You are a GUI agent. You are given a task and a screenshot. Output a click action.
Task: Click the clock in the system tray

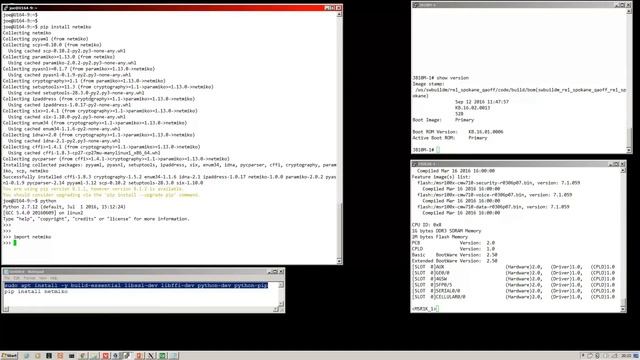626,356
